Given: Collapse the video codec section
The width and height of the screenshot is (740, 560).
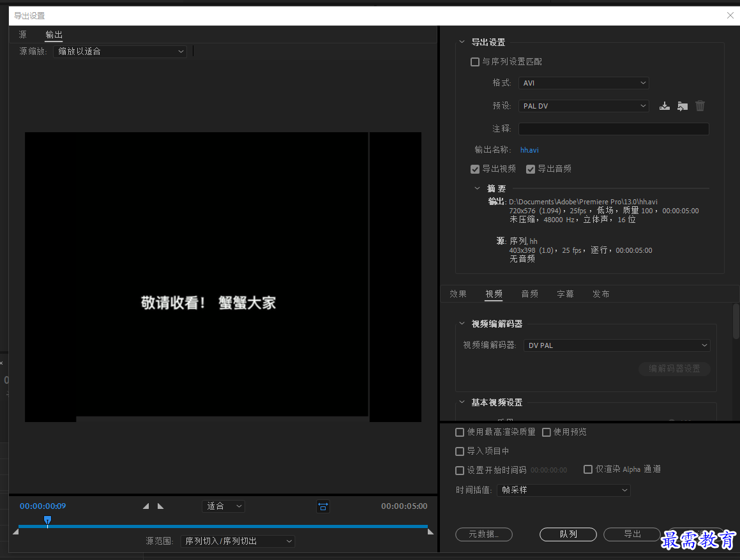Looking at the screenshot, I should point(462,324).
